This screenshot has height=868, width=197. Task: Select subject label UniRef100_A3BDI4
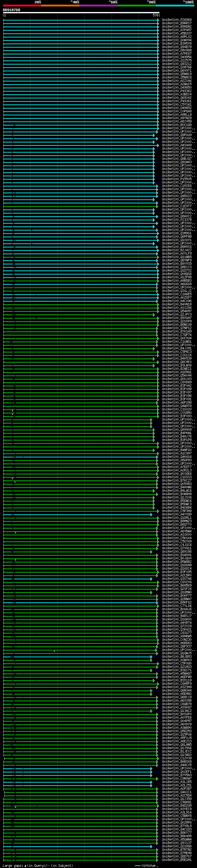(x=177, y=94)
